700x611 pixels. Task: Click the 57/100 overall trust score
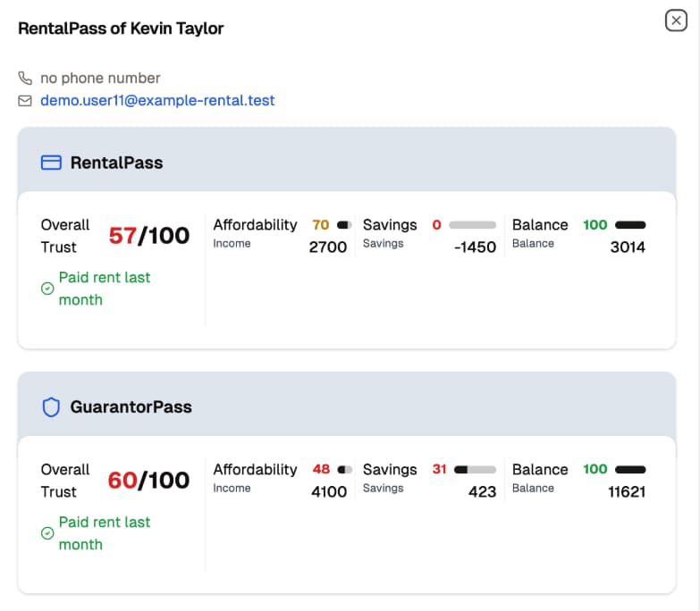[x=149, y=236]
